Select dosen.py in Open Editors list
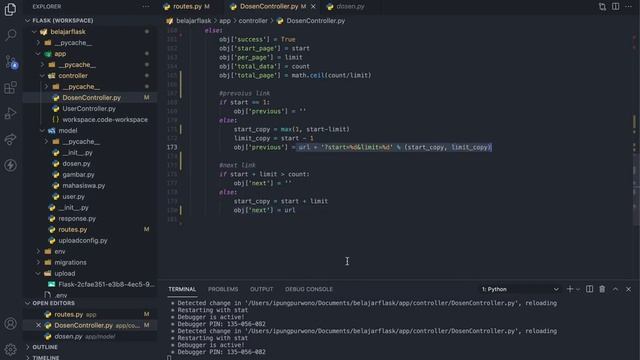Viewport: 640px width, 360px height. 68,336
